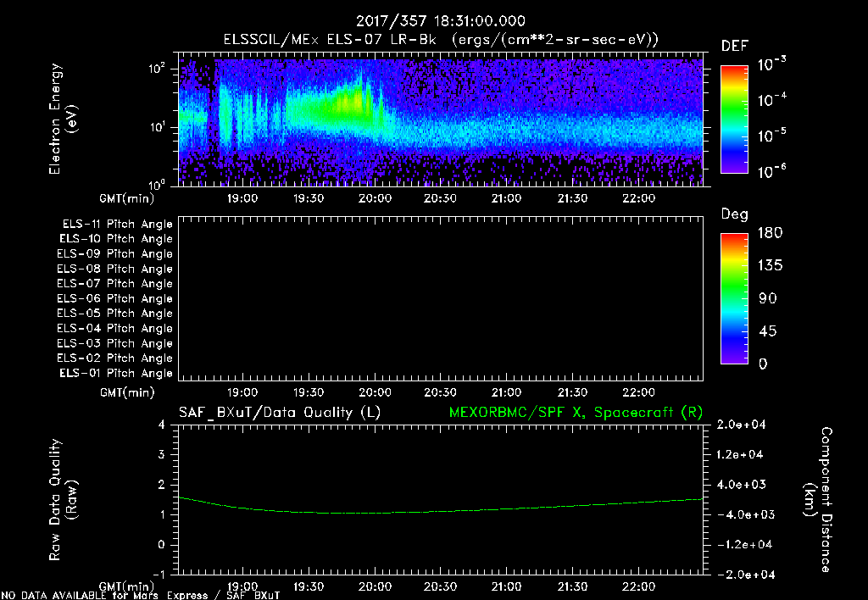868x600 pixels.
Task: Click the ELS-09 Pitch Angle row label
Action: pyautogui.click(x=115, y=254)
